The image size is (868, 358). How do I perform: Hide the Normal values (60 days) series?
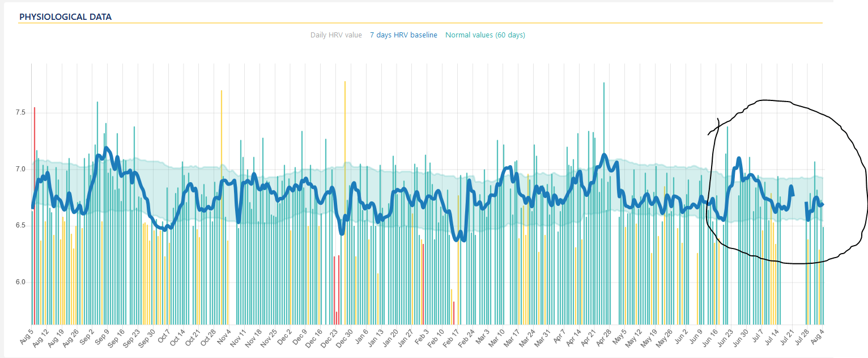click(485, 35)
